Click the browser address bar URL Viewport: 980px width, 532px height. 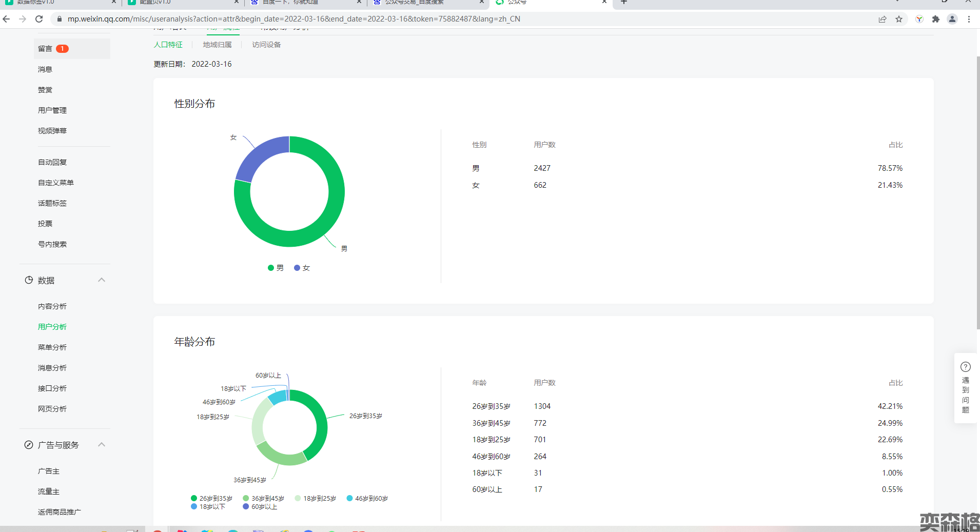click(293, 19)
